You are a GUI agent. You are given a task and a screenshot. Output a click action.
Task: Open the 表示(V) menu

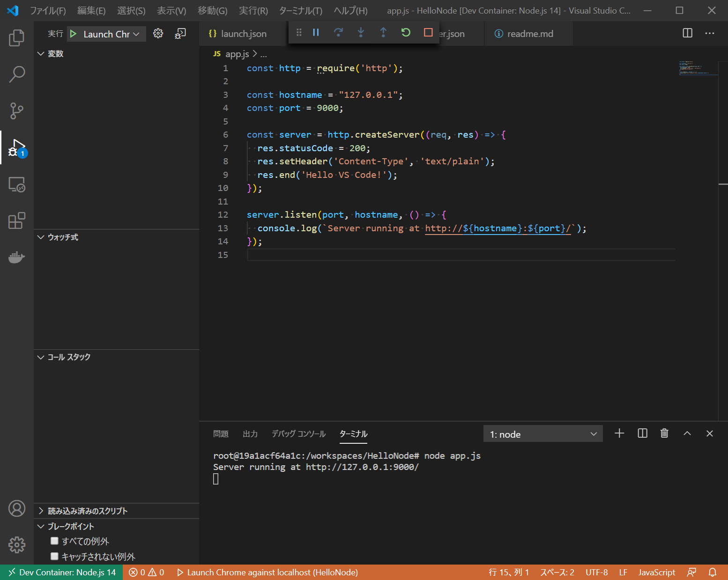pyautogui.click(x=171, y=10)
